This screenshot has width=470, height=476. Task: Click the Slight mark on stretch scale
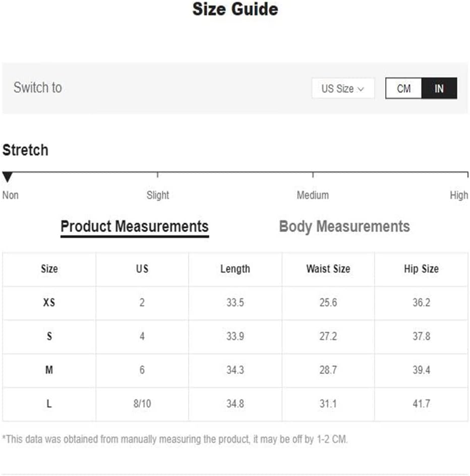pyautogui.click(x=157, y=175)
